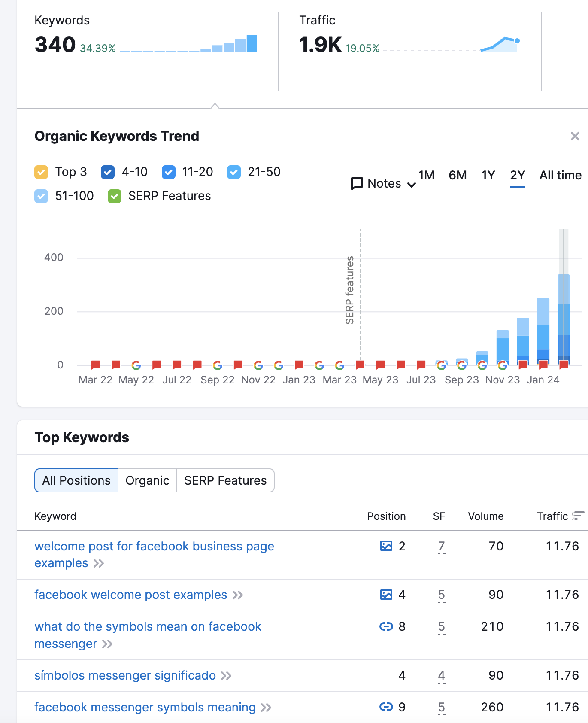Screen dimensions: 588x723
Task: Open SF count 5 for facebook welcome post examples
Action: (x=441, y=595)
